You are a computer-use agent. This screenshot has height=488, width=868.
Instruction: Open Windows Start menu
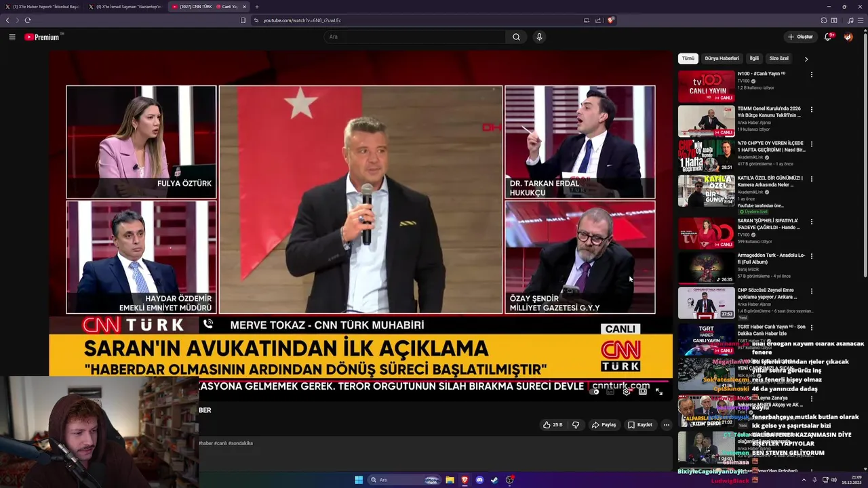pyautogui.click(x=359, y=480)
